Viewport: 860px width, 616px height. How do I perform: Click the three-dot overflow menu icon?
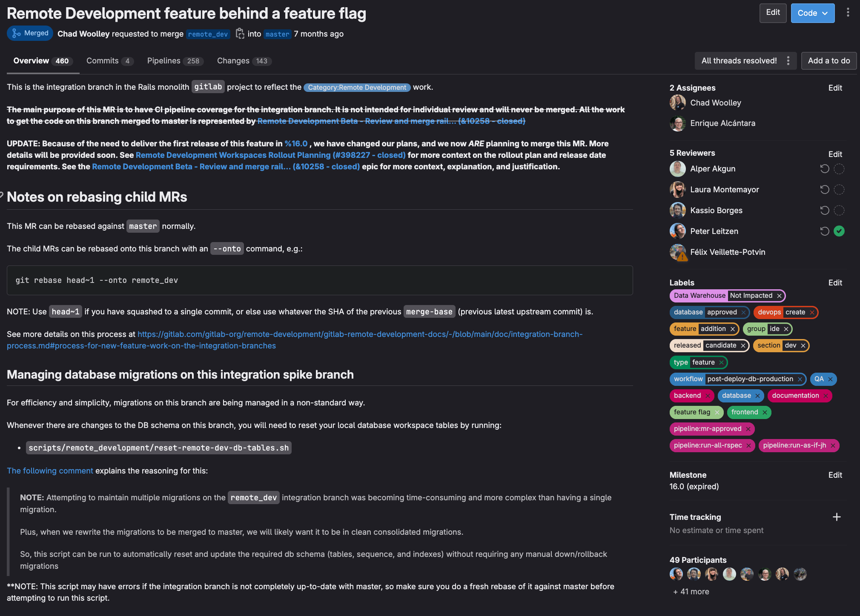coord(848,12)
